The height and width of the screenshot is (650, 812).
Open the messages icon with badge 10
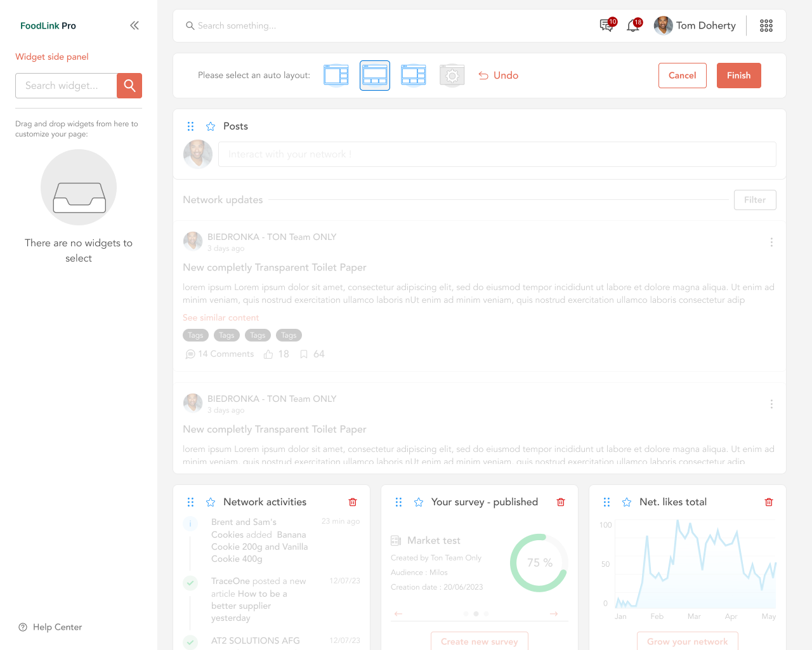tap(607, 25)
